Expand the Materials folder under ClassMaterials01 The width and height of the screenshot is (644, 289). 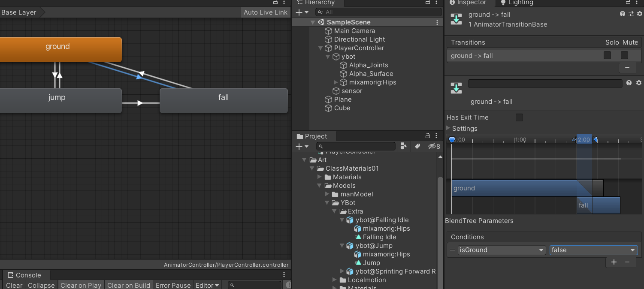tap(319, 177)
